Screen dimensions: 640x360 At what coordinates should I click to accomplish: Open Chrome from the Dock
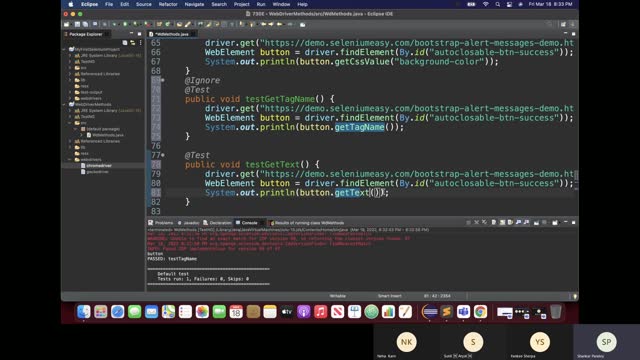tap(480, 312)
